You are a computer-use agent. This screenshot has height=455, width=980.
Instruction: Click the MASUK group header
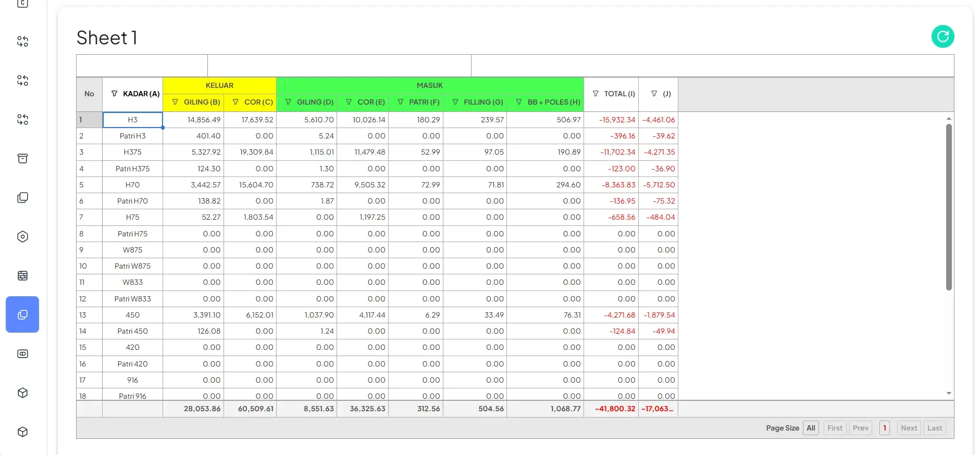[x=430, y=85]
